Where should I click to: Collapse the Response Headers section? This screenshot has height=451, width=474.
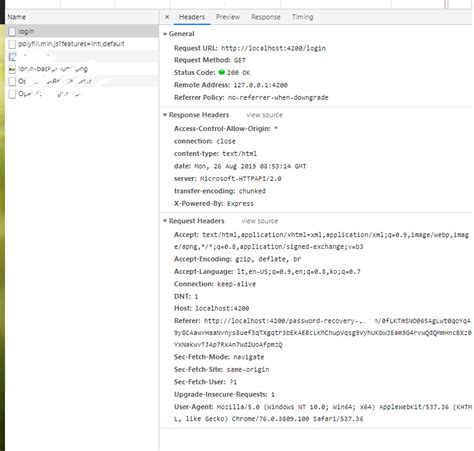[x=165, y=115]
